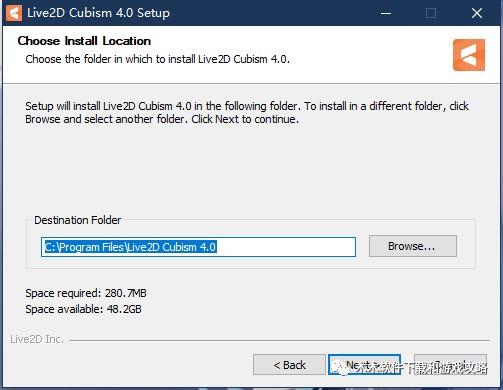503x390 pixels.
Task: Click the orange Live2D Cubism header logo
Action: (x=469, y=55)
